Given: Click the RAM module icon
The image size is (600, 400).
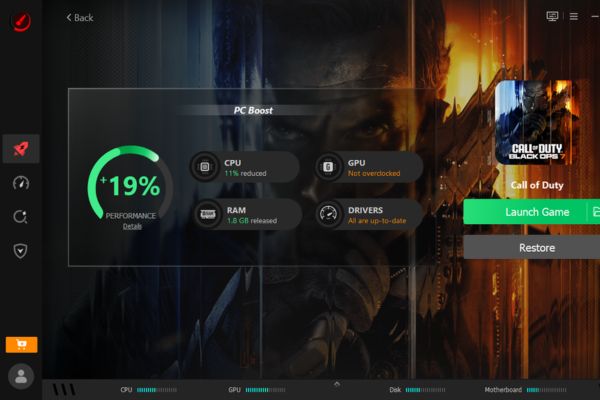Looking at the screenshot, I should [208, 214].
